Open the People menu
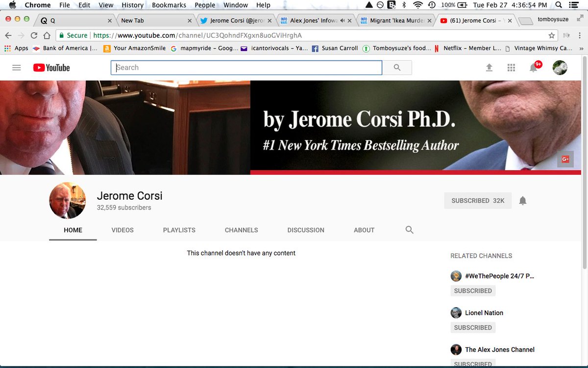 coord(205,5)
